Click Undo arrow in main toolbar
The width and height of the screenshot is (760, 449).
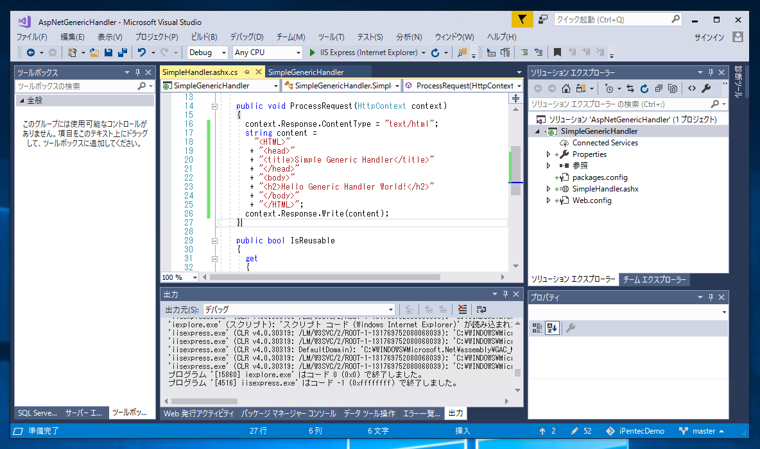[x=142, y=53]
